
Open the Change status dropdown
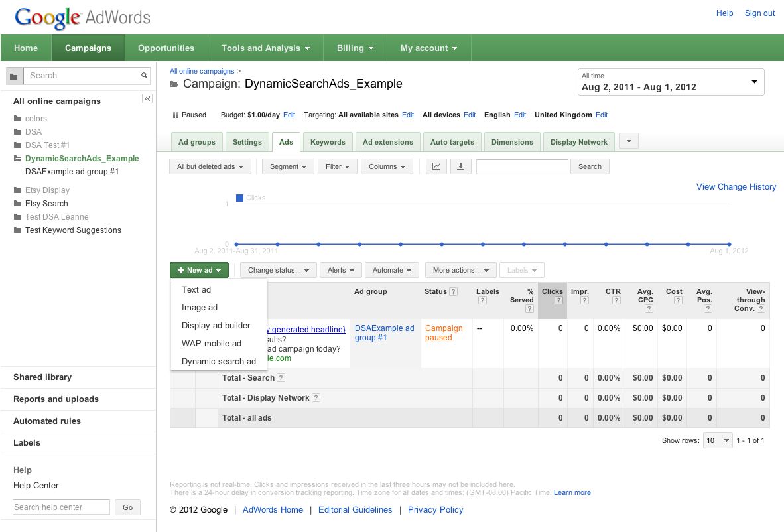click(x=279, y=270)
